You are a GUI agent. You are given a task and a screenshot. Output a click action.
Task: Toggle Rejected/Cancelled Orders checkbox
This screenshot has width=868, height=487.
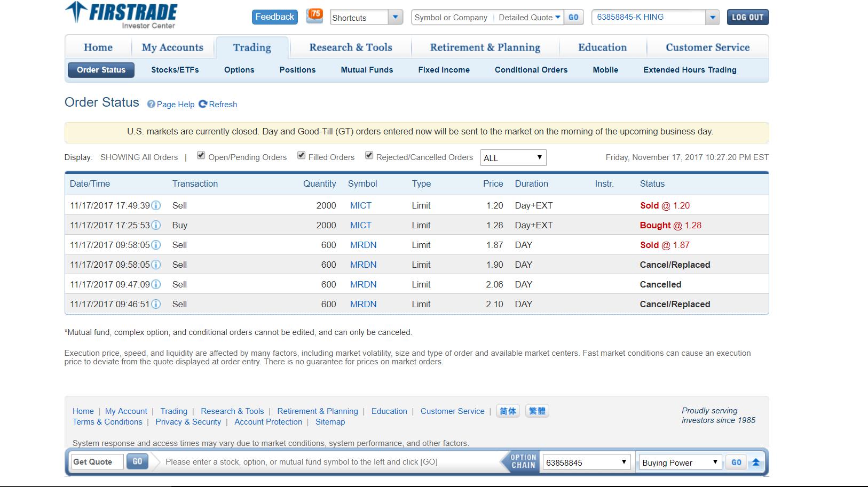(x=369, y=155)
